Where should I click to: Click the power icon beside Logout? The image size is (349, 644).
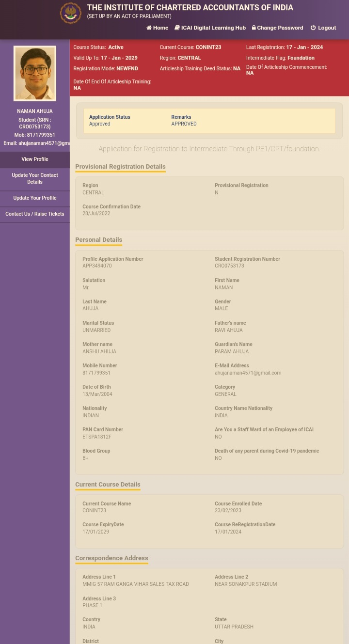313,28
